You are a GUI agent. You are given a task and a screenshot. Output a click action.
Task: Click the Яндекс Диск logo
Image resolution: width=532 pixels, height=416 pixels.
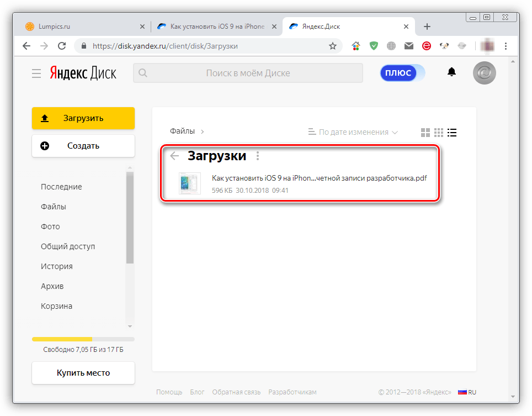(x=83, y=73)
